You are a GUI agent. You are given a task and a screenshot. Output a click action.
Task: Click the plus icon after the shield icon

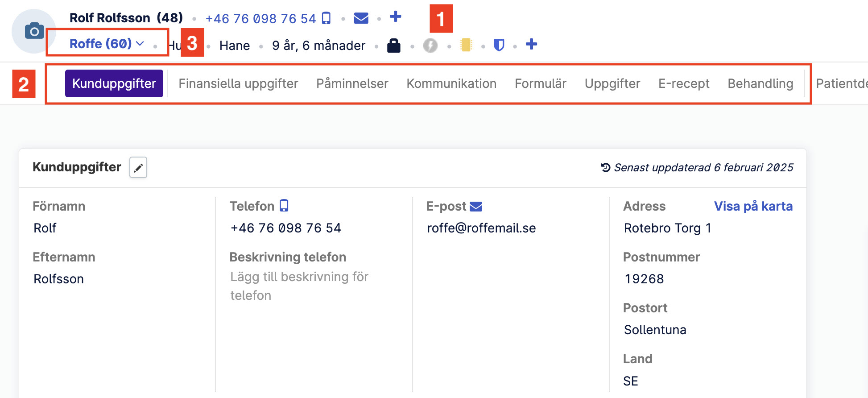click(531, 44)
